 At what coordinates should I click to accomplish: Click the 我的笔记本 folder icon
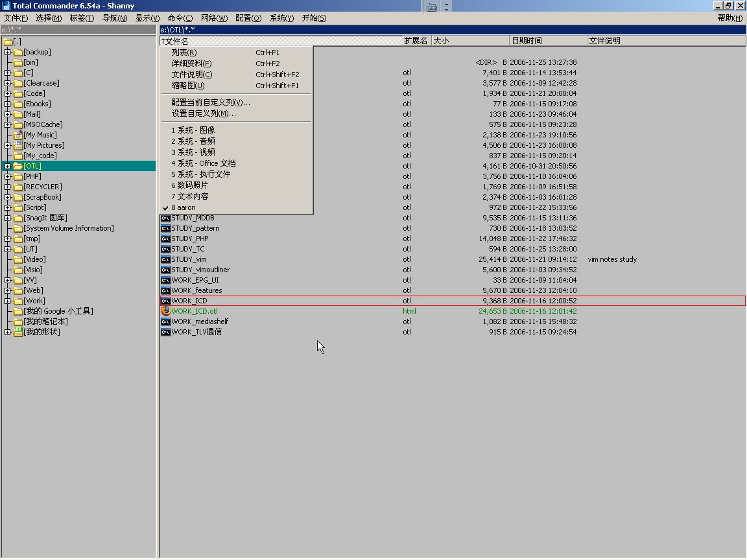(x=18, y=322)
